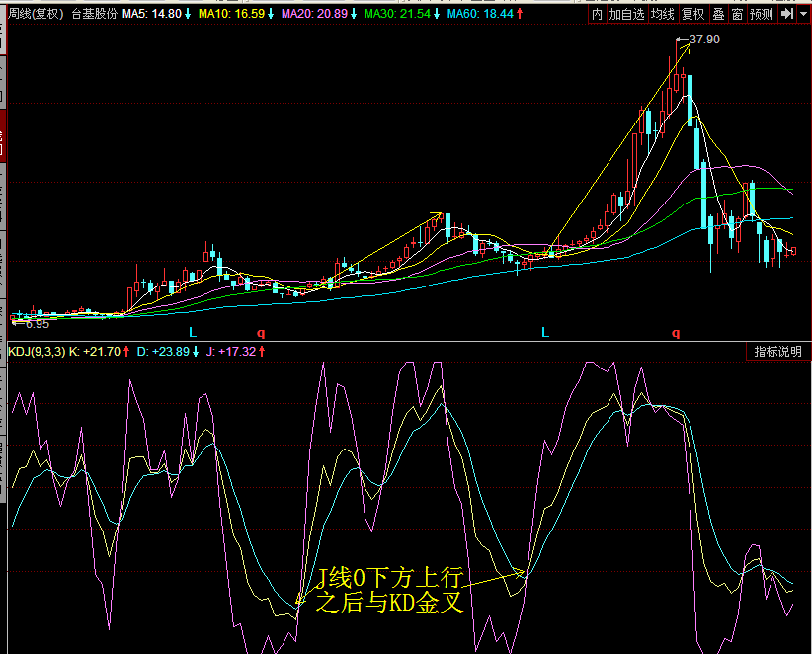The width and height of the screenshot is (812, 654).
Task: Click the 内 button in top toolbar
Action: (x=597, y=15)
